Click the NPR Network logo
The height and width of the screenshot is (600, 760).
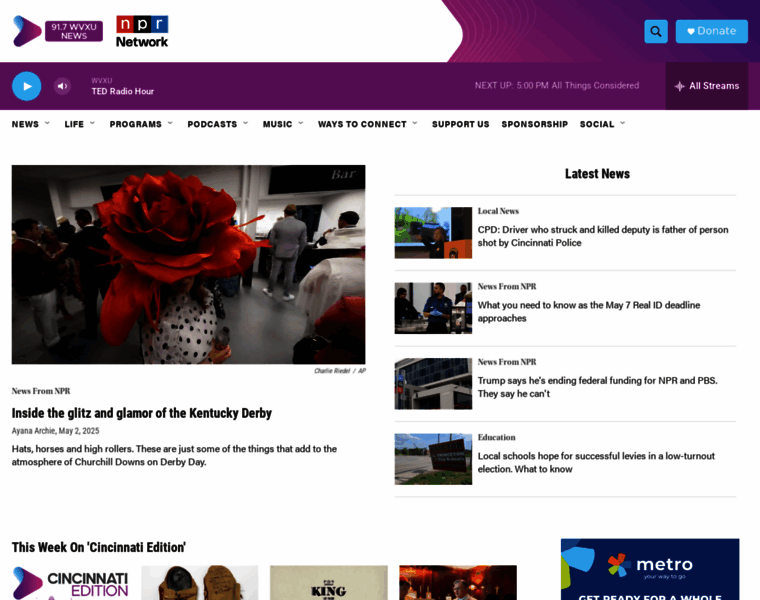click(142, 32)
